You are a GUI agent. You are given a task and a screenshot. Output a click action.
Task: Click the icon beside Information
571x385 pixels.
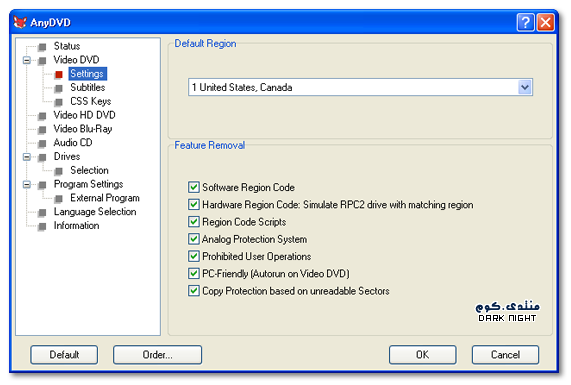point(42,227)
